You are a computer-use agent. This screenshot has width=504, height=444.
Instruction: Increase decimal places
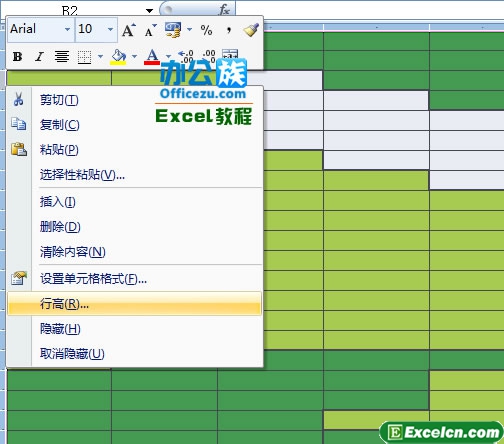tap(186, 56)
